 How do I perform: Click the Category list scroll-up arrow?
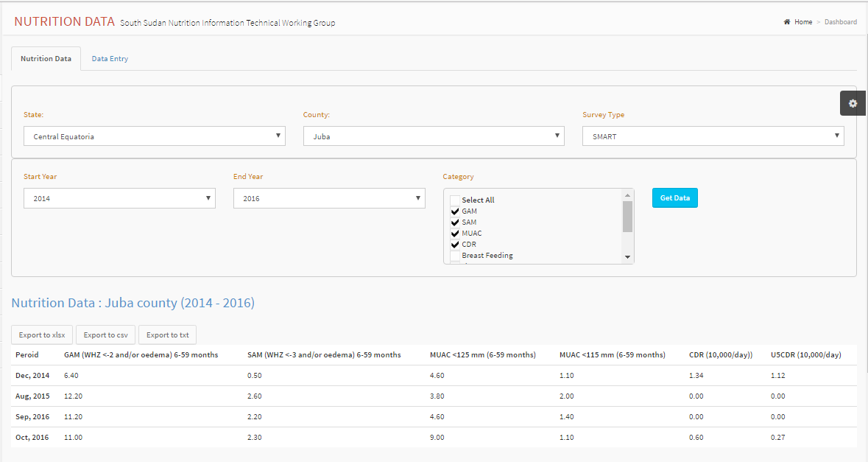tap(627, 195)
